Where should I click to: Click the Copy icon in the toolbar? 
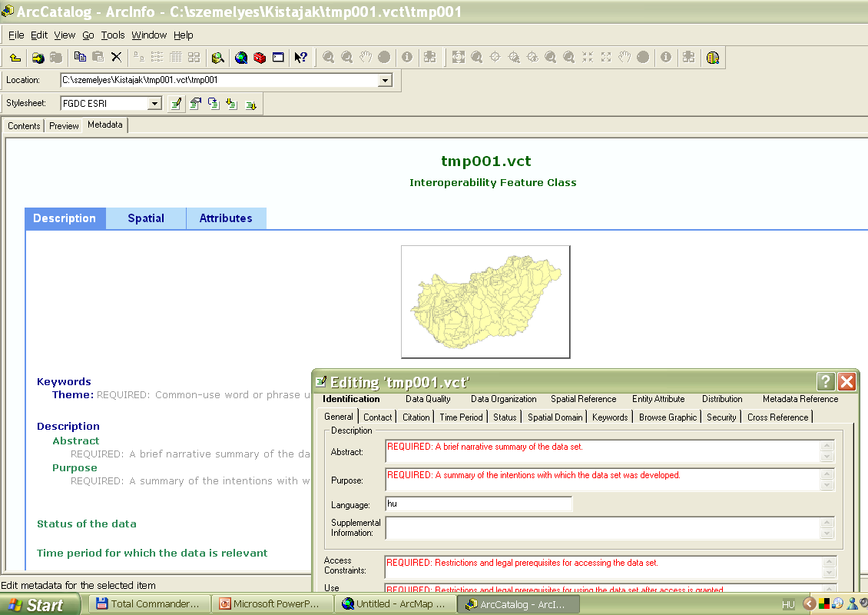(80, 57)
